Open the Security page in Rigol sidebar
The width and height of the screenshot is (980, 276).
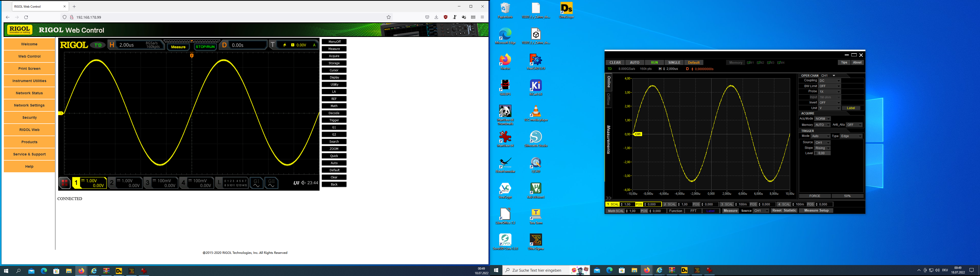pos(29,118)
